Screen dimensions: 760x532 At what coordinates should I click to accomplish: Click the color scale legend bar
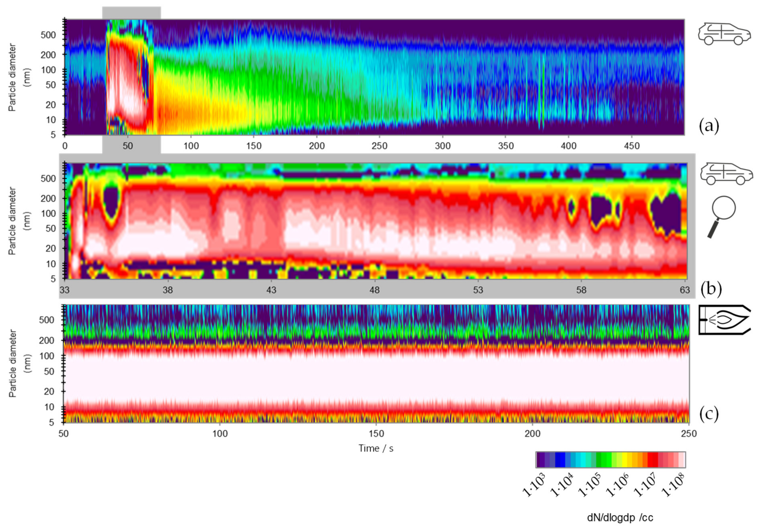coord(610,459)
